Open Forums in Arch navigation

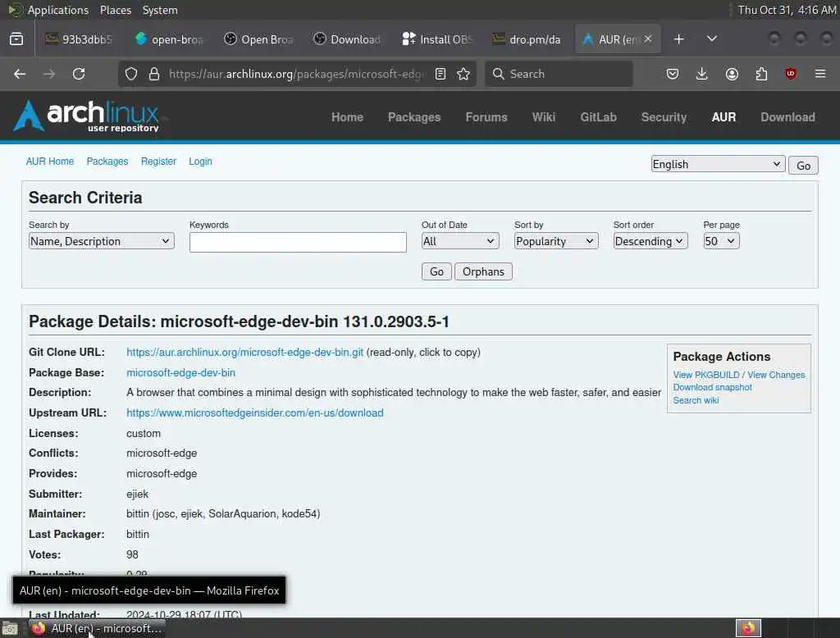[486, 117]
